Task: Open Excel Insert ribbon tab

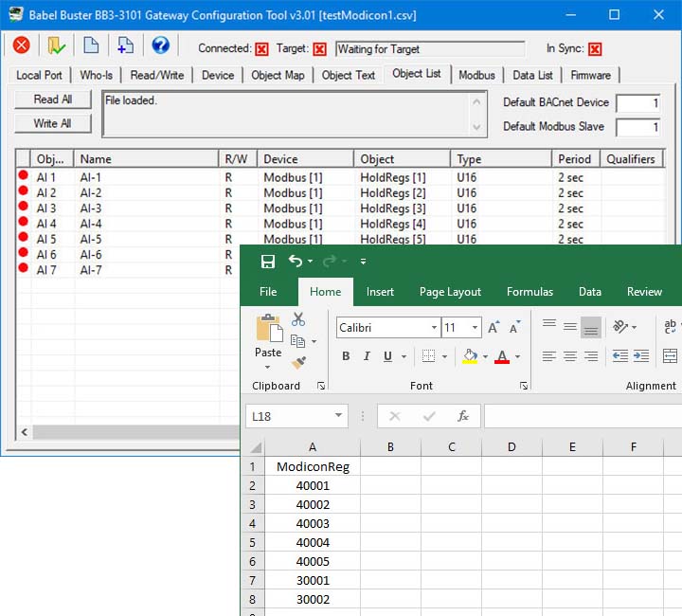Action: point(380,292)
